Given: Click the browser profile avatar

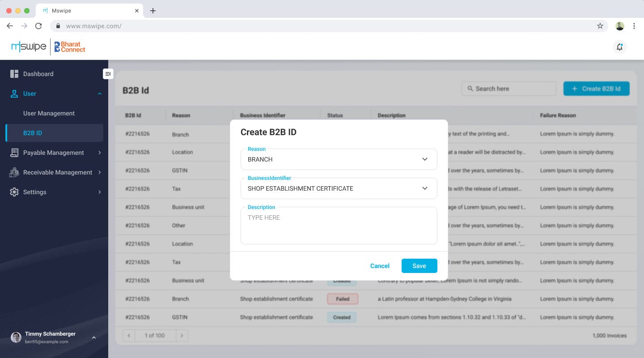Looking at the screenshot, I should coord(620,26).
